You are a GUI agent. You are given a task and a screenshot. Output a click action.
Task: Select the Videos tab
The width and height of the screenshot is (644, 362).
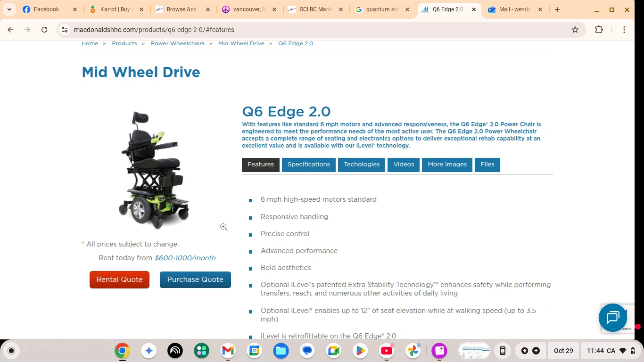404,165
